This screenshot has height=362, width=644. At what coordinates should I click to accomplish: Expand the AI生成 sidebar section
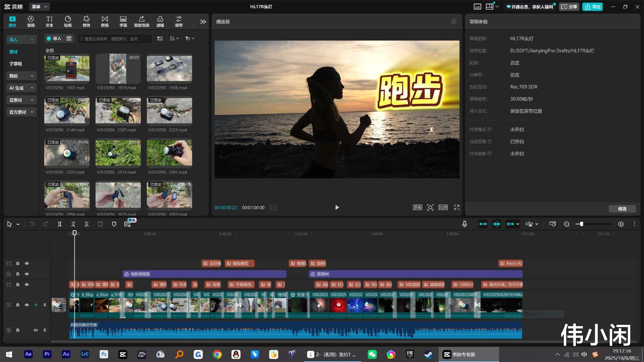tap(21, 88)
